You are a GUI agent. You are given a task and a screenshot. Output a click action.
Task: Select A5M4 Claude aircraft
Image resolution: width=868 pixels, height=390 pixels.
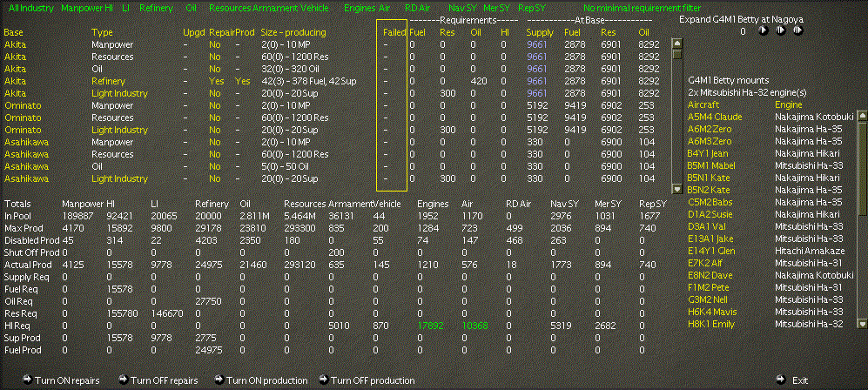click(x=715, y=118)
